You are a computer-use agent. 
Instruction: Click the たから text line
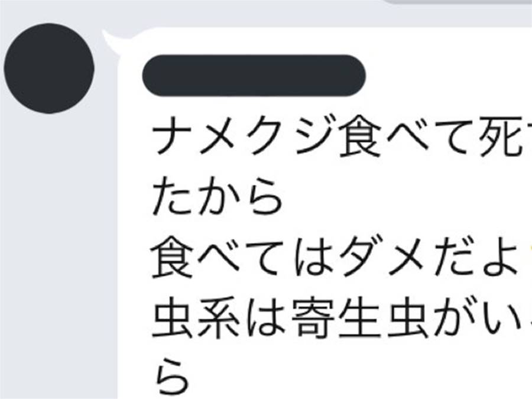217,197
